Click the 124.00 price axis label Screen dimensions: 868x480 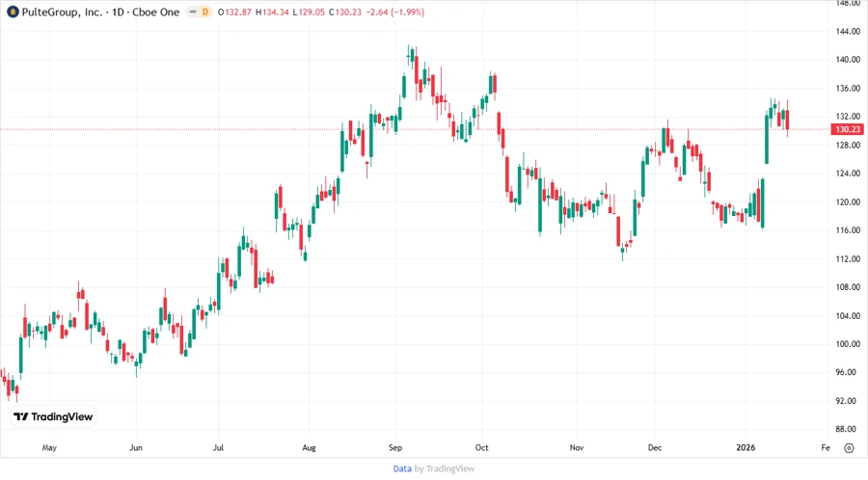click(x=848, y=173)
